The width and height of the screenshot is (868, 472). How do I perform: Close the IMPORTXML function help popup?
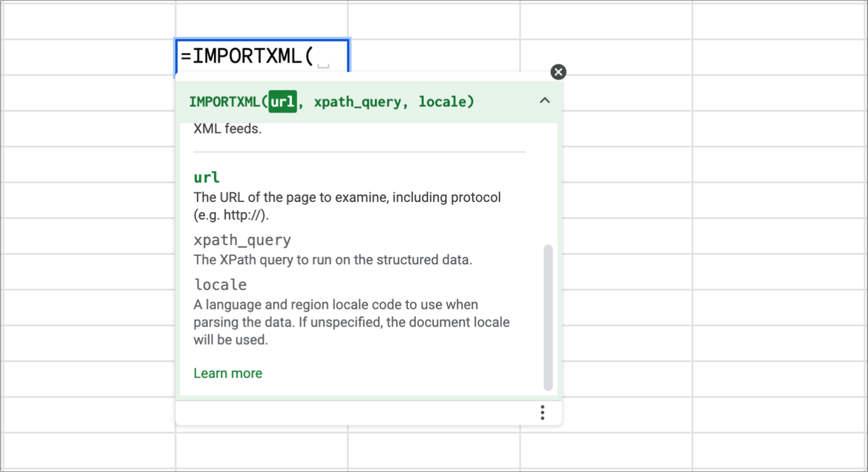[558, 72]
